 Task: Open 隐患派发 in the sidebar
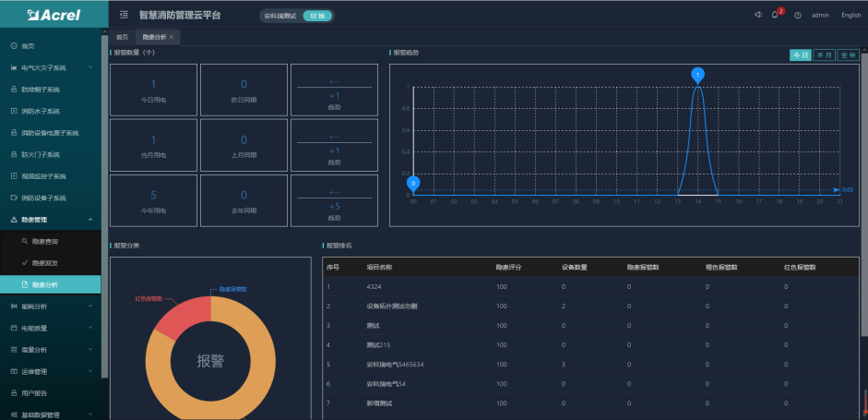tap(46, 263)
